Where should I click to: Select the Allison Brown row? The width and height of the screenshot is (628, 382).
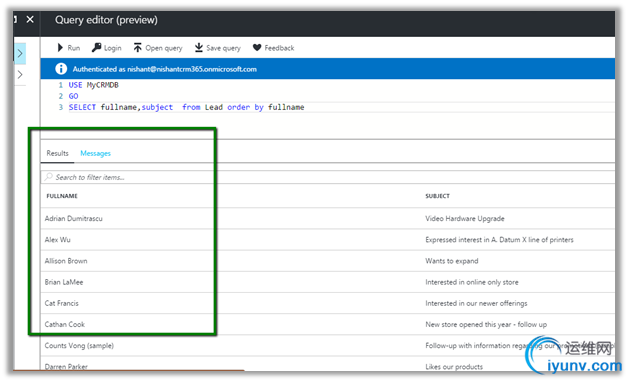point(328,261)
